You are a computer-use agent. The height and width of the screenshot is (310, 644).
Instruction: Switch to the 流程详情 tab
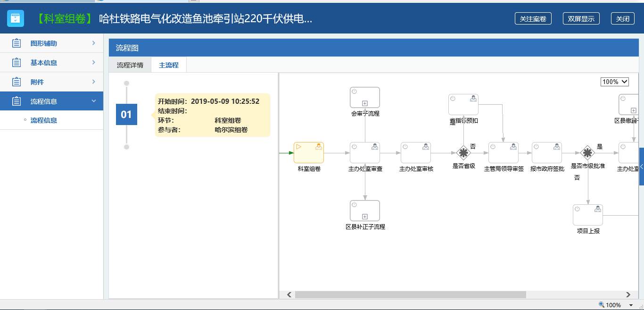(x=130, y=65)
